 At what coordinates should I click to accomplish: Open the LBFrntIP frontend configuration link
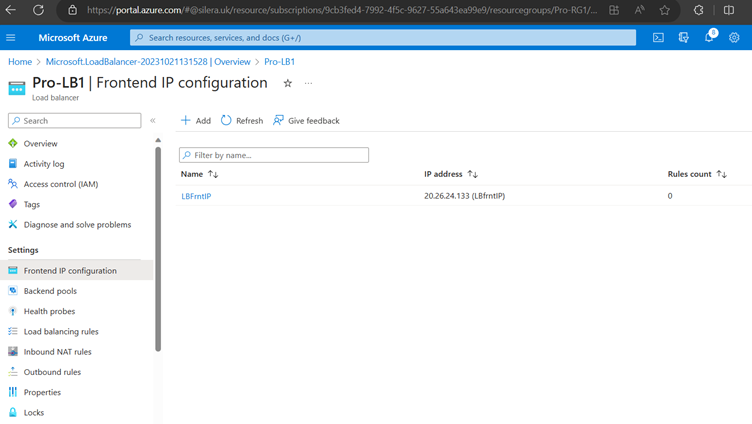point(196,196)
